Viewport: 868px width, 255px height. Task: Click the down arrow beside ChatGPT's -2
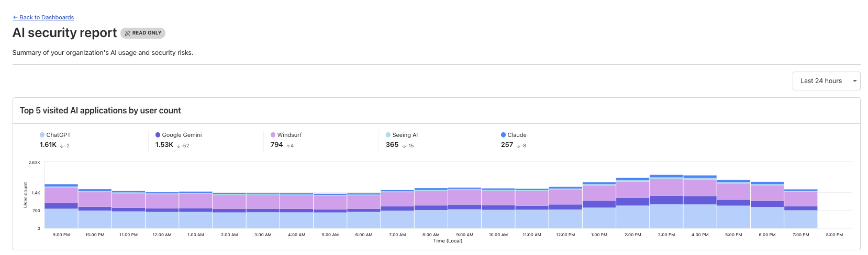click(62, 146)
